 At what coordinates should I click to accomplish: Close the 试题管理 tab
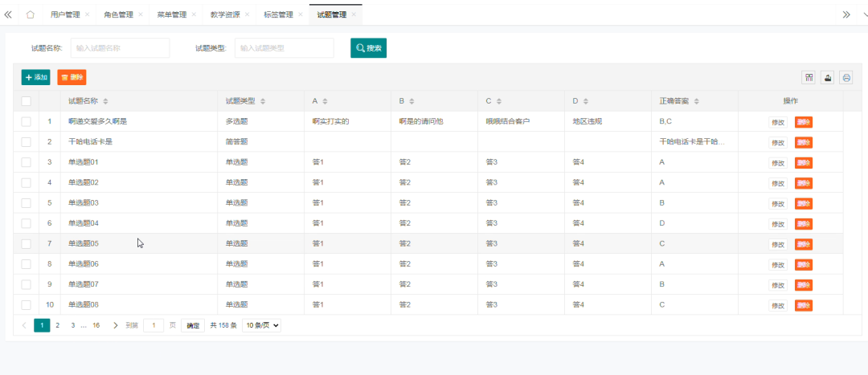coord(354,14)
